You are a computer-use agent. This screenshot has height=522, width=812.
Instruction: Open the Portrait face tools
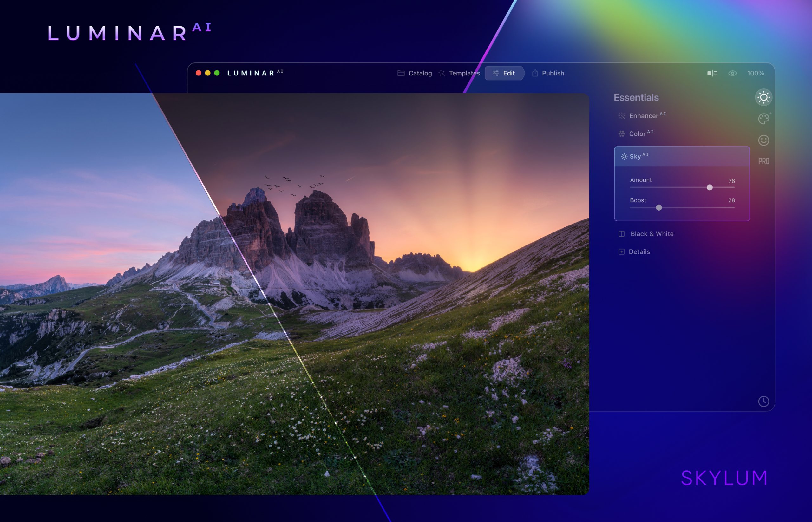point(763,140)
